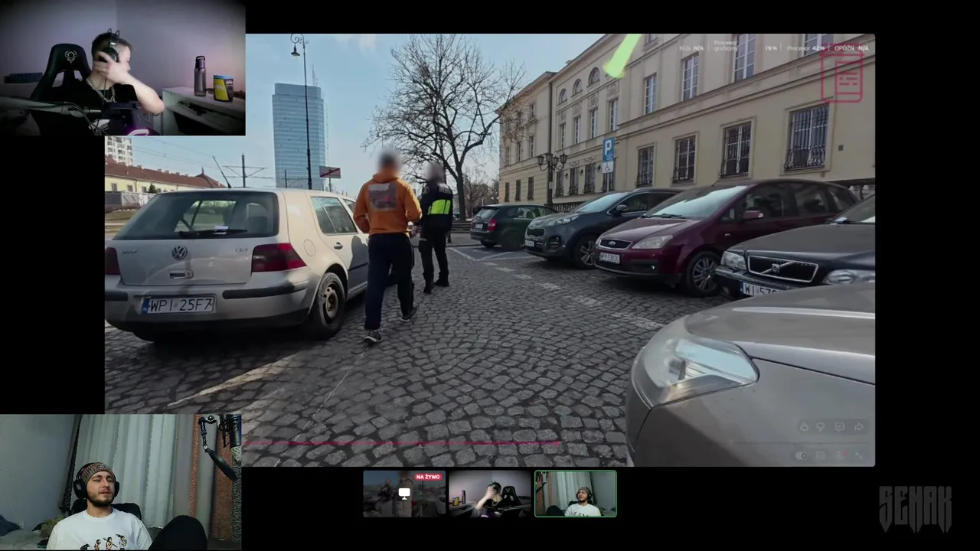Click the NA ŻYWO live badge
Viewport: 980px width, 551px height.
(x=429, y=477)
